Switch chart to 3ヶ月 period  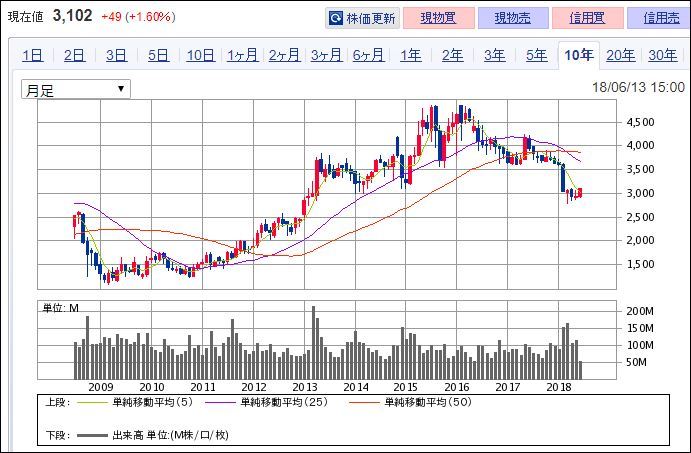click(326, 56)
